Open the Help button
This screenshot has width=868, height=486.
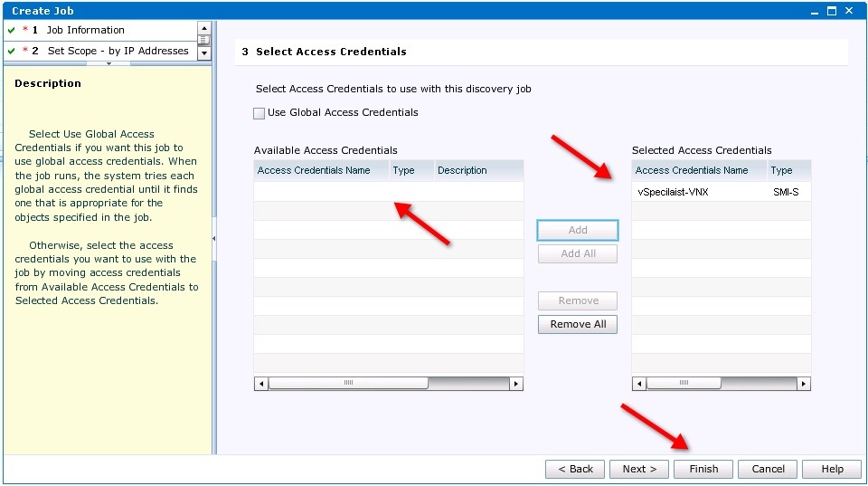832,469
